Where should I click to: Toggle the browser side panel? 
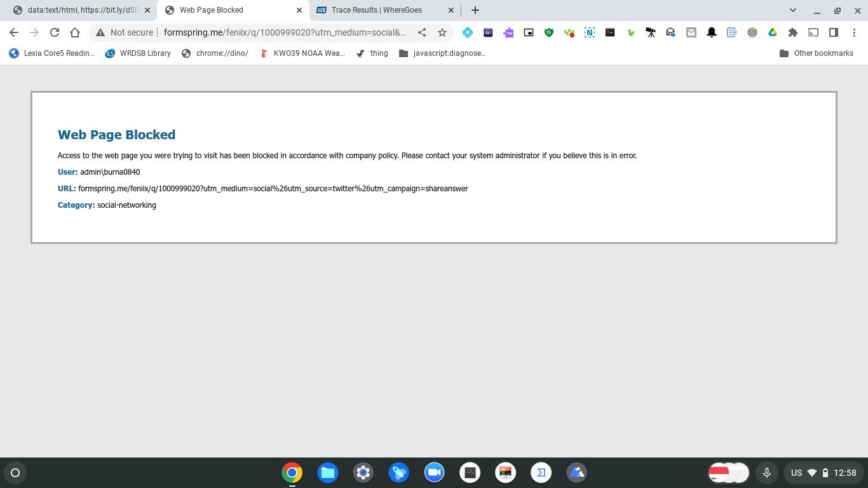pos(834,32)
